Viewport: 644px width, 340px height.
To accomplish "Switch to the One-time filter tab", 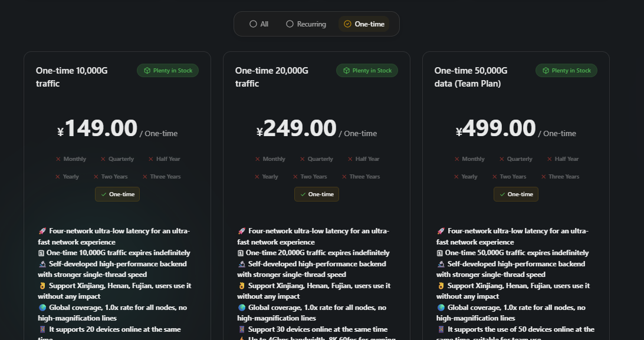I will [364, 24].
